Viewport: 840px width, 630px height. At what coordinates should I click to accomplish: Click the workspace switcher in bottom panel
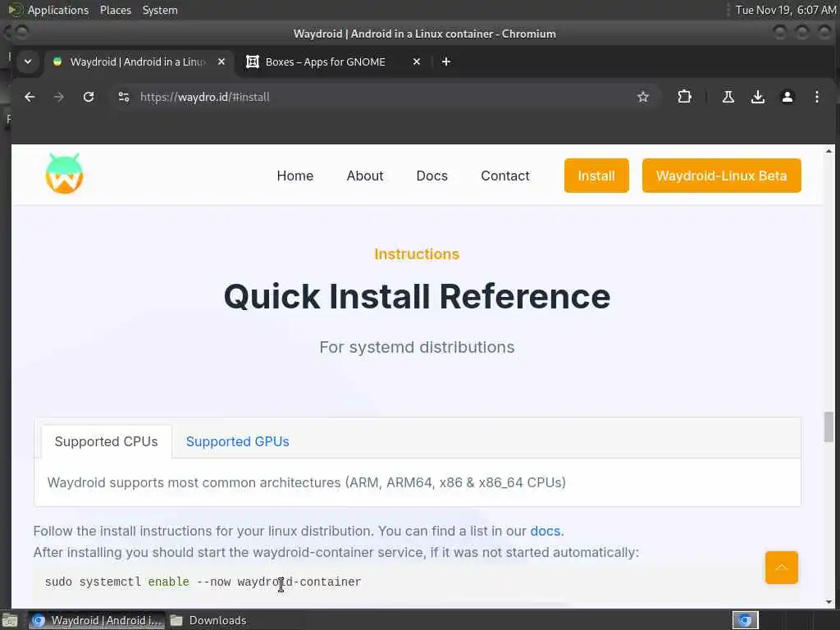[745, 620]
